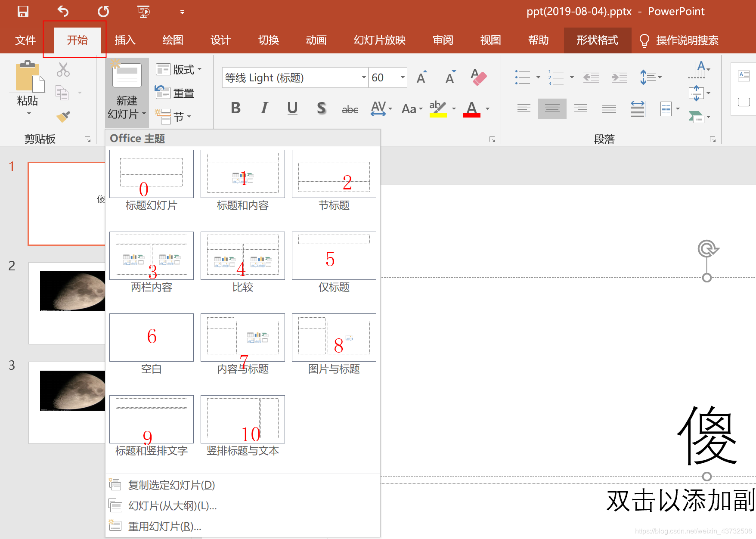Screen dimensions: 756x539
Task: Apply italic formatting
Action: click(264, 108)
